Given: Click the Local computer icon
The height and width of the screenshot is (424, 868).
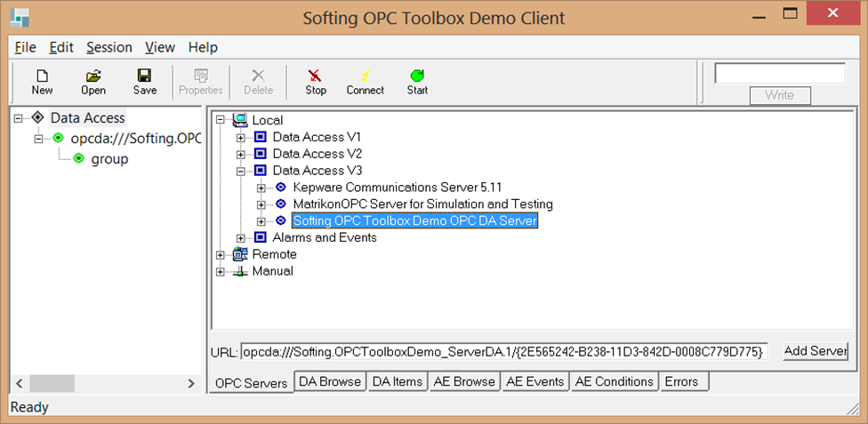Looking at the screenshot, I should click(240, 120).
